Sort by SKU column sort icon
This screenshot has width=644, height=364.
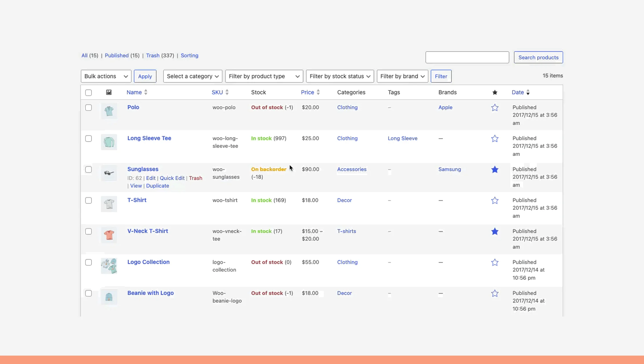(x=227, y=92)
